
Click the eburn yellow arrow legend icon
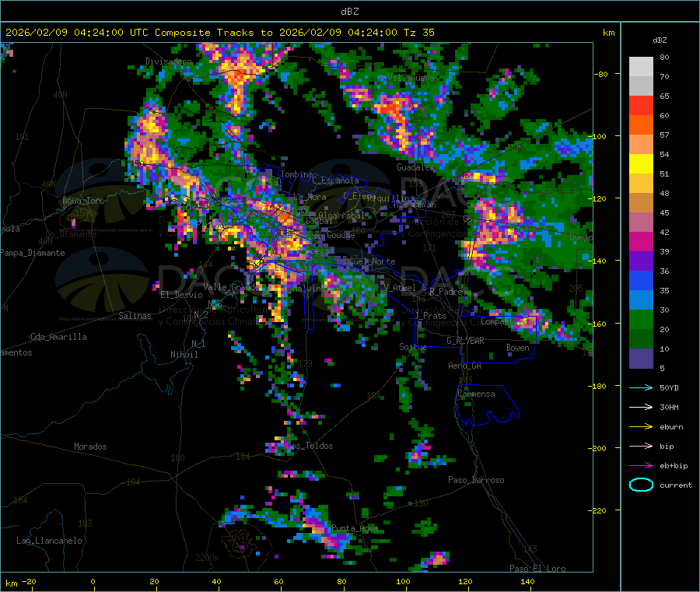click(x=641, y=427)
